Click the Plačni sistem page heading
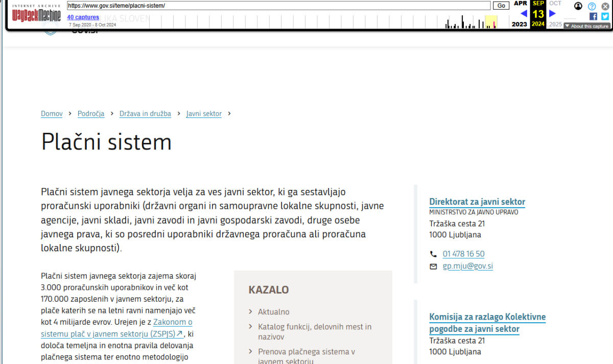 coord(106,142)
